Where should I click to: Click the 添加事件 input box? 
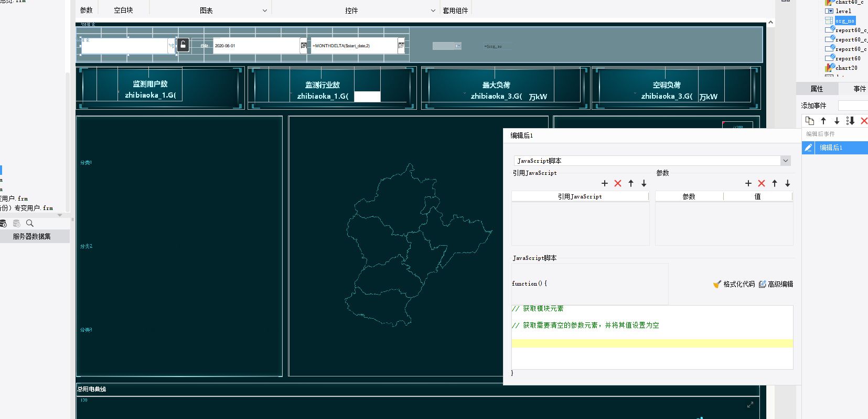[x=853, y=106]
